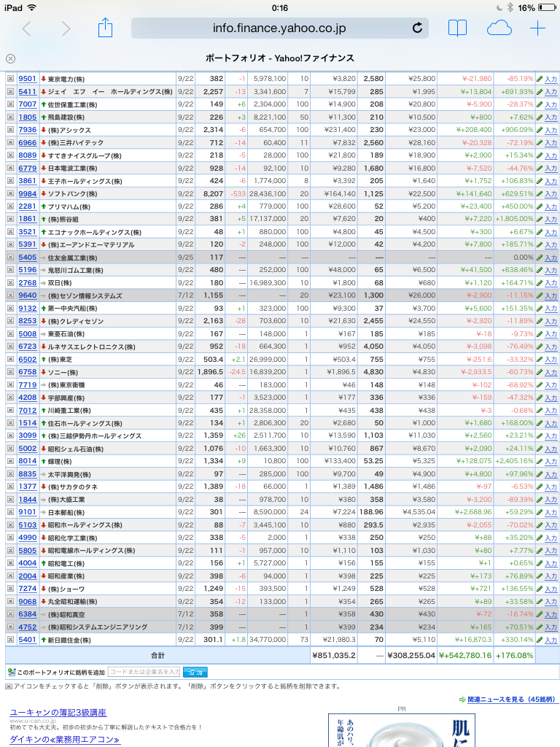Edit entry with pencil icon for 2281 プリマハム
This screenshot has height=747, width=560.
point(540,206)
